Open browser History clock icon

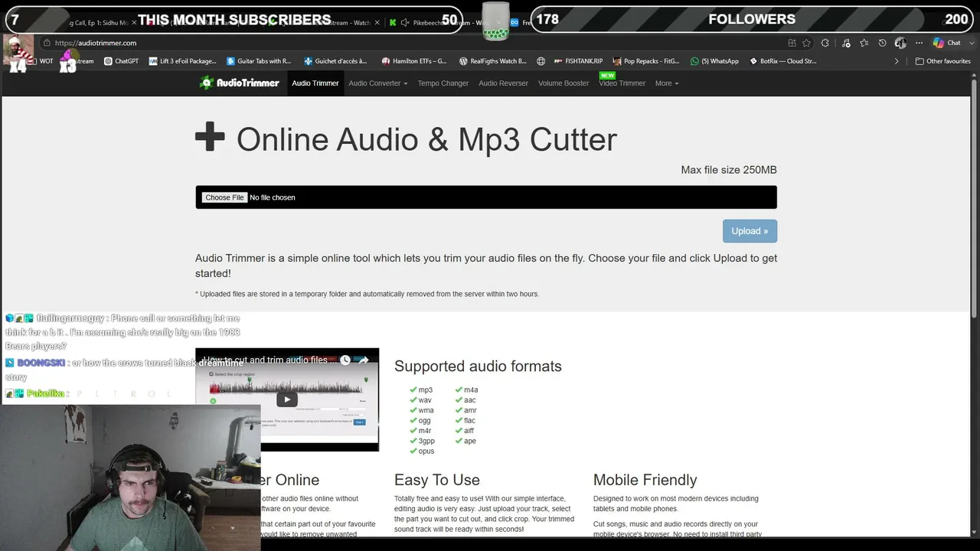882,43
